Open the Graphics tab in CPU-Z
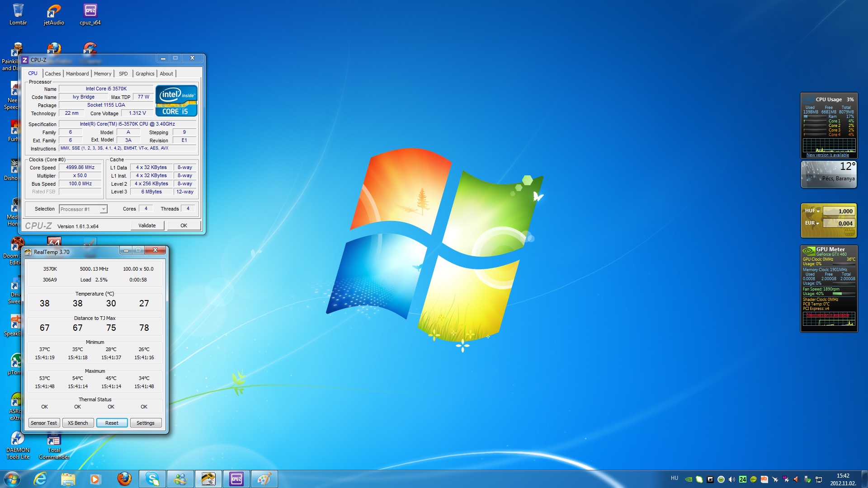This screenshot has width=868, height=488. (145, 74)
